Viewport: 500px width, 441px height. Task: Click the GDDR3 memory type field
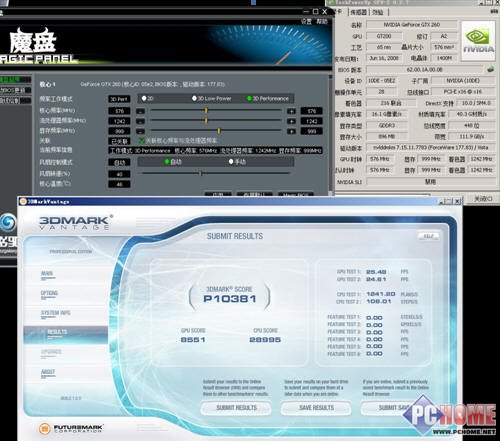pyautogui.click(x=387, y=125)
